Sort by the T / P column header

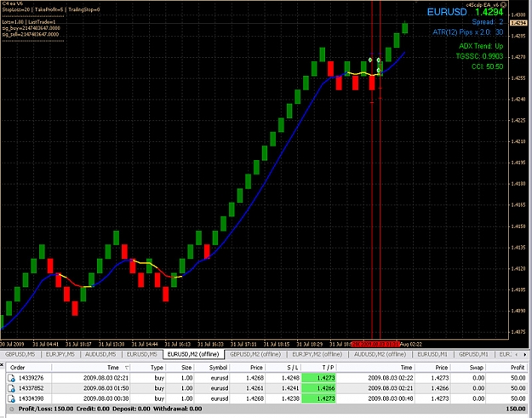319,368
